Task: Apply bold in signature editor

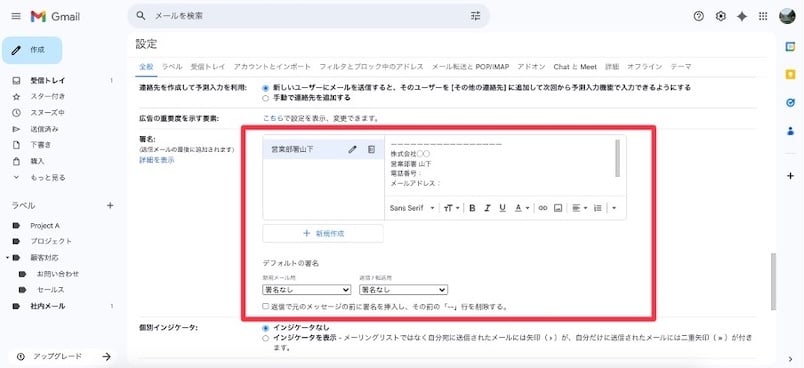Action: [x=472, y=208]
